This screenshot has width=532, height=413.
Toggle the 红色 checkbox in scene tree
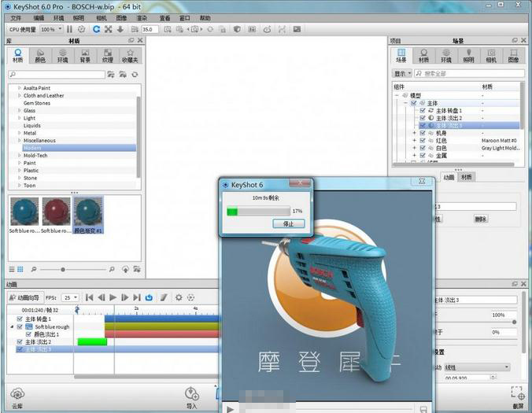[423, 140]
